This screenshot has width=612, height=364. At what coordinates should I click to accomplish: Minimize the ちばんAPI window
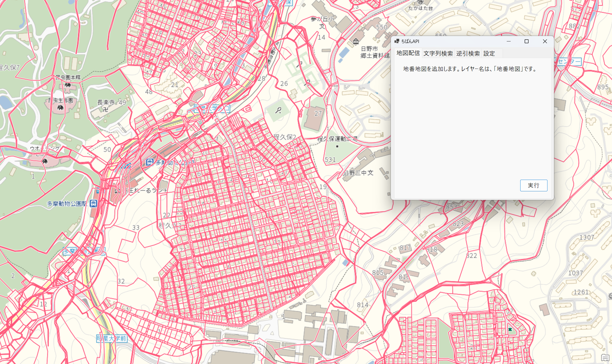click(x=509, y=41)
